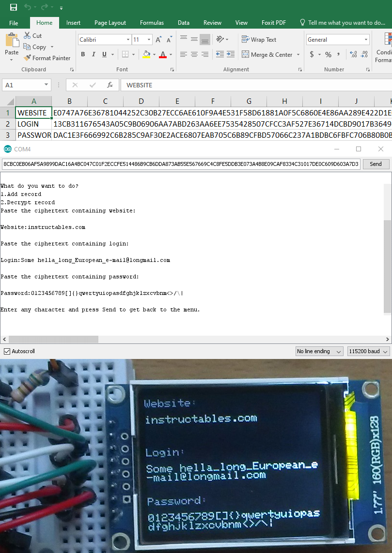Toggle Wrap Text
Screen dimensions: 392x553
tap(259, 39)
